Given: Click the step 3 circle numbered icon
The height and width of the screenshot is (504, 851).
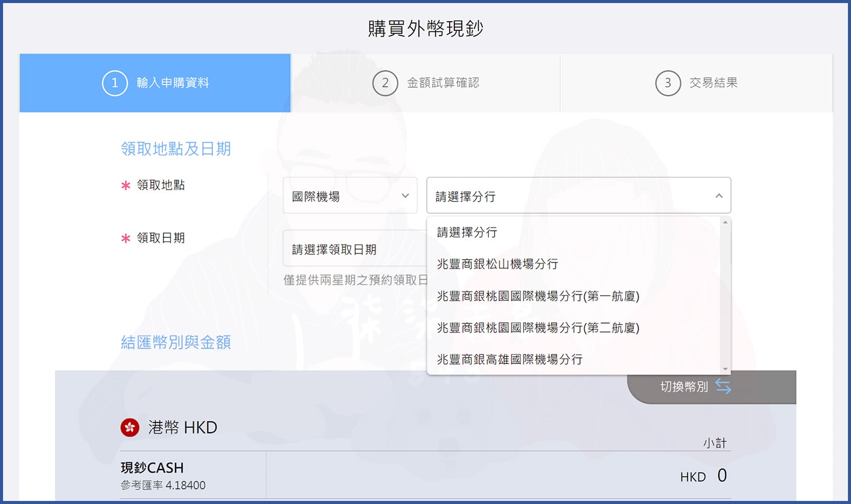Looking at the screenshot, I should coord(668,83).
